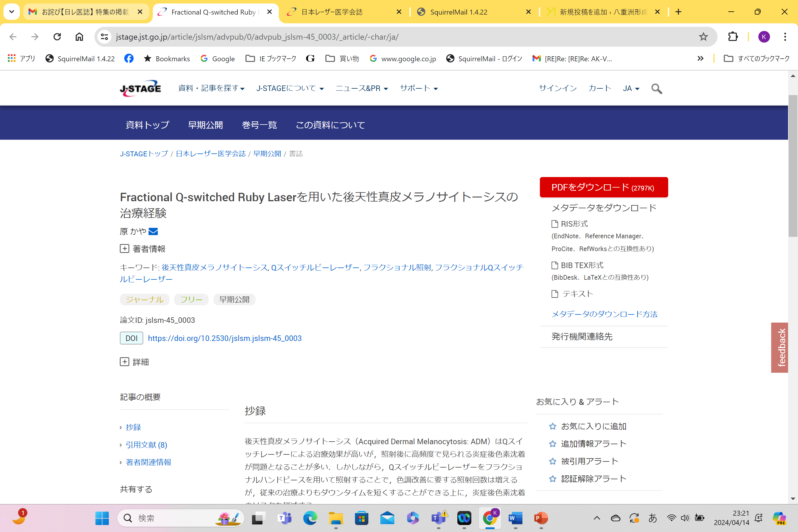Image resolution: width=798 pixels, height=532 pixels.
Task: Click the site information icon in the address bar
Action: pos(104,37)
